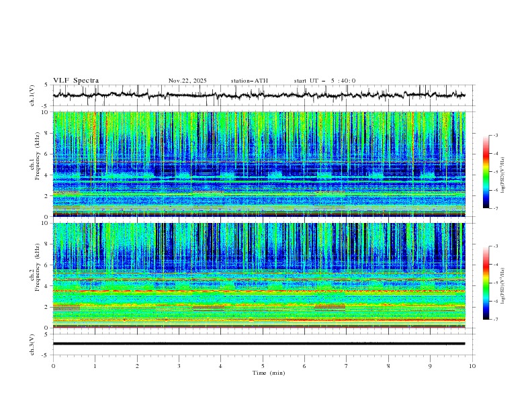Click the ch.2 spectrogram panel
Viewport: 532px width, 411px height.
point(259,275)
